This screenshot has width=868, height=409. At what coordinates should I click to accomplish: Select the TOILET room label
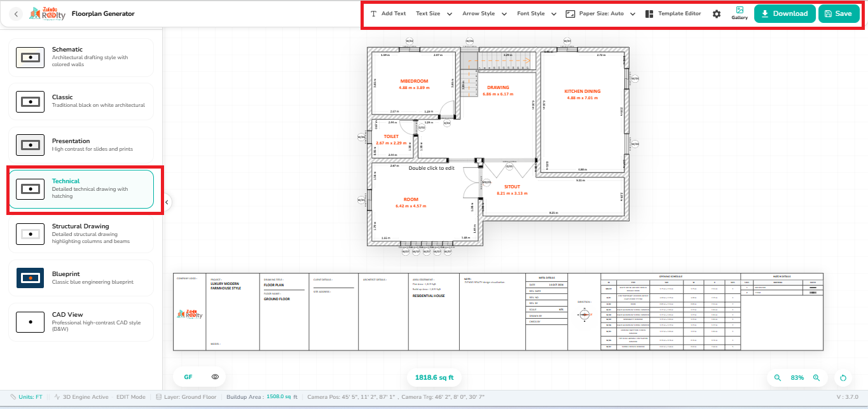click(x=391, y=137)
